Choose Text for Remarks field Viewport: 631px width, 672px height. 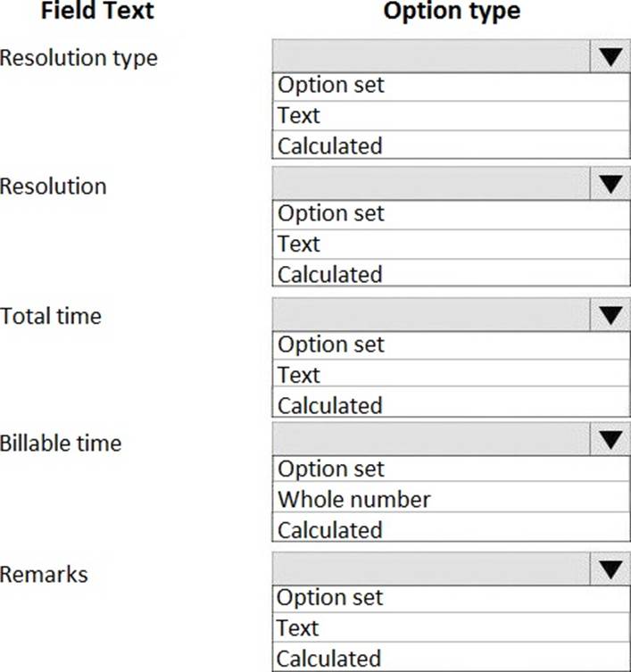pyautogui.click(x=451, y=627)
